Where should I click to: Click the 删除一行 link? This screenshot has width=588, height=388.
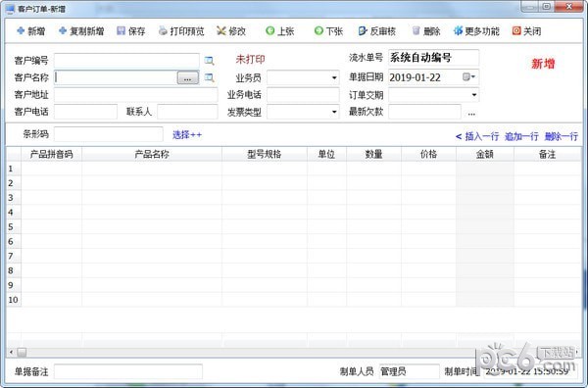point(562,136)
